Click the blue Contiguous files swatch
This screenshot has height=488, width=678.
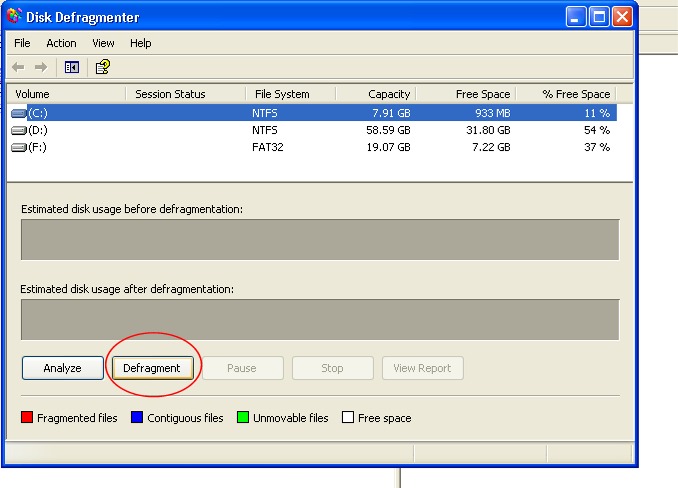(137, 417)
